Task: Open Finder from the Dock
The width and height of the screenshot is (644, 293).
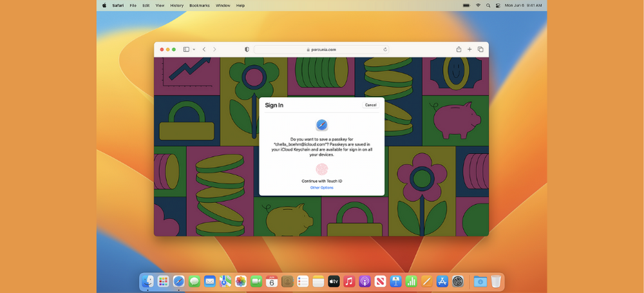Action: pos(147,281)
